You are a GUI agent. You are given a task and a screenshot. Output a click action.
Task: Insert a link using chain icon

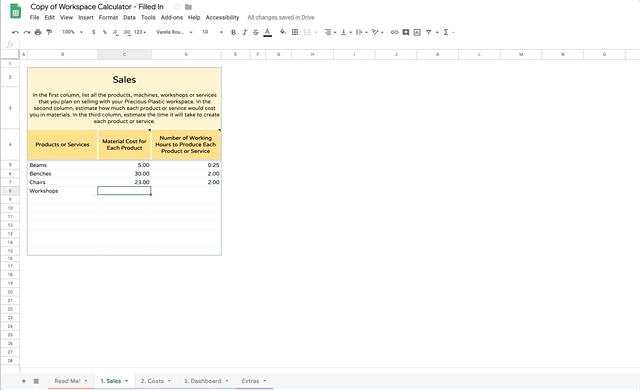point(394,32)
